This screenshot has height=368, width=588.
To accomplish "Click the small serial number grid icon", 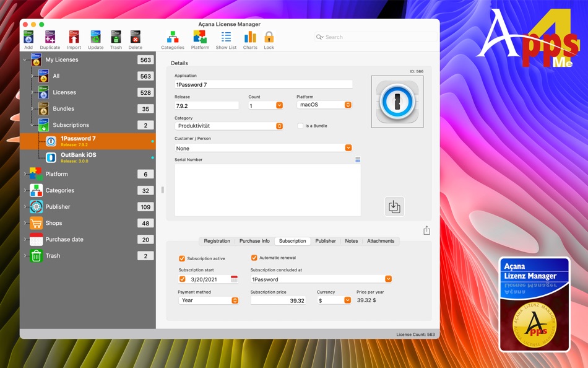I will click(358, 160).
